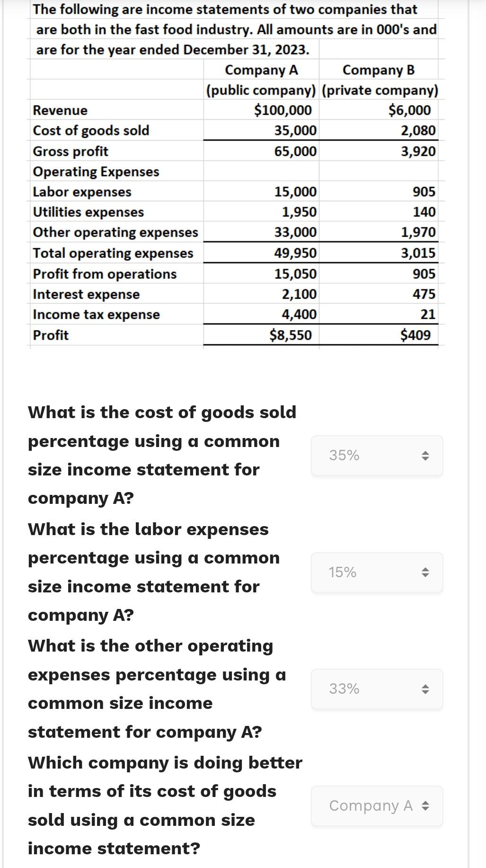Click the Company A column header
The image size is (486, 868).
coord(261,70)
